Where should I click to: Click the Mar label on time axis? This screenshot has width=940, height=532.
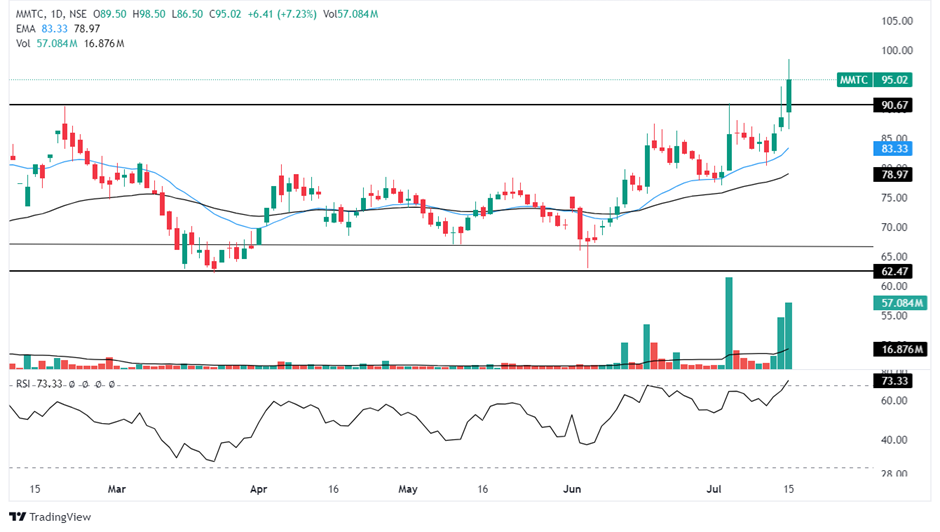[117, 490]
